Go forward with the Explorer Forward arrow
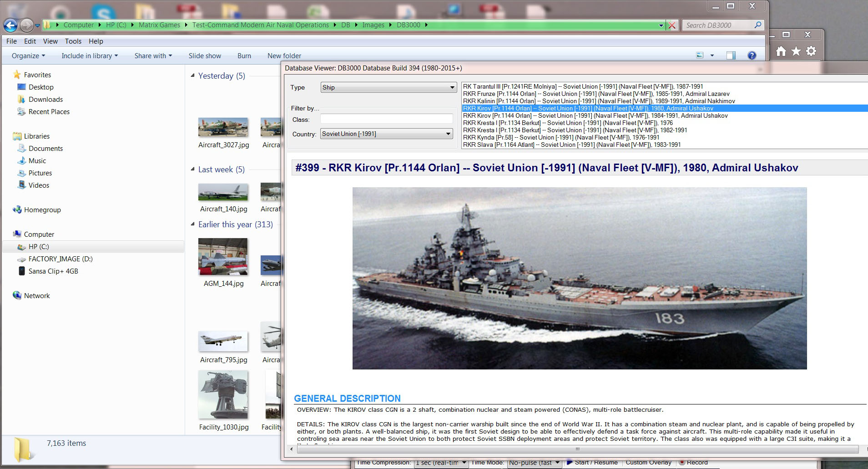The image size is (868, 469). click(27, 25)
